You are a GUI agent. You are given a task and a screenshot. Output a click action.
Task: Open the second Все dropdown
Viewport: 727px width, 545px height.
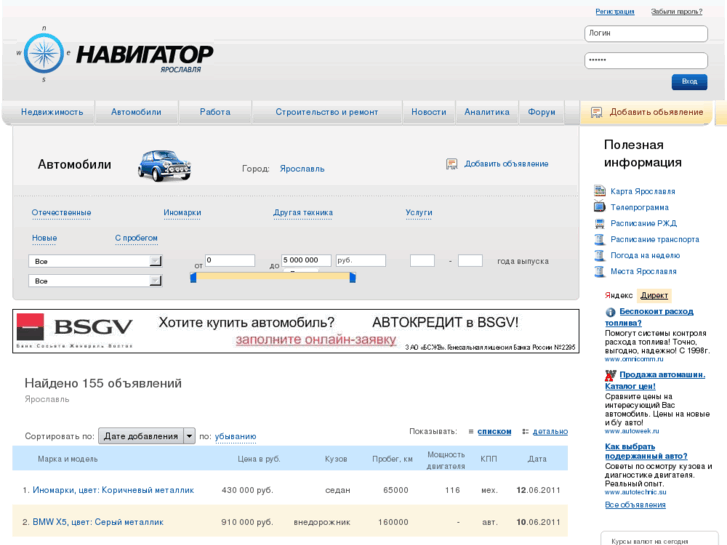point(95,281)
